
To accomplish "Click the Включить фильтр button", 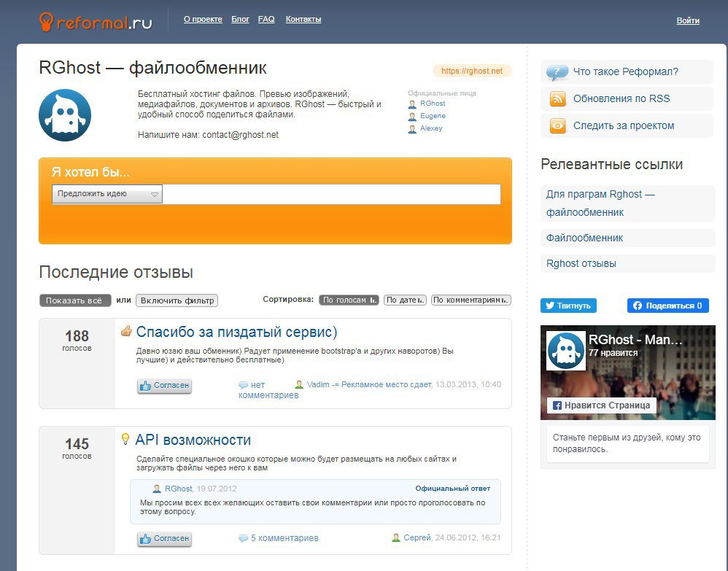I will (177, 300).
